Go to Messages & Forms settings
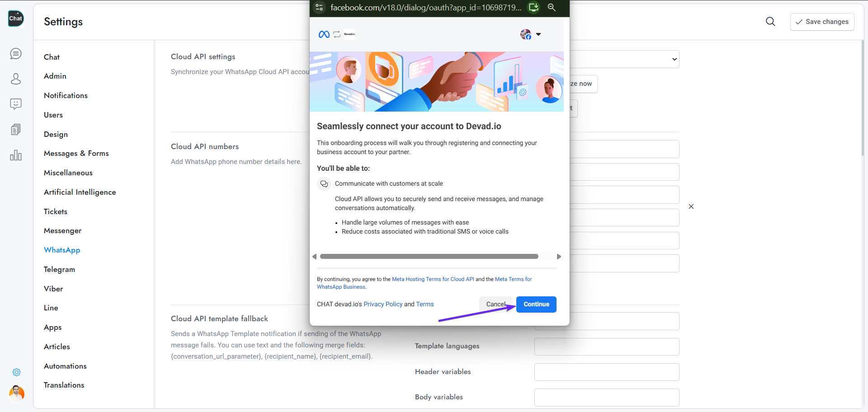Viewport: 868px width, 412px height. point(76,154)
